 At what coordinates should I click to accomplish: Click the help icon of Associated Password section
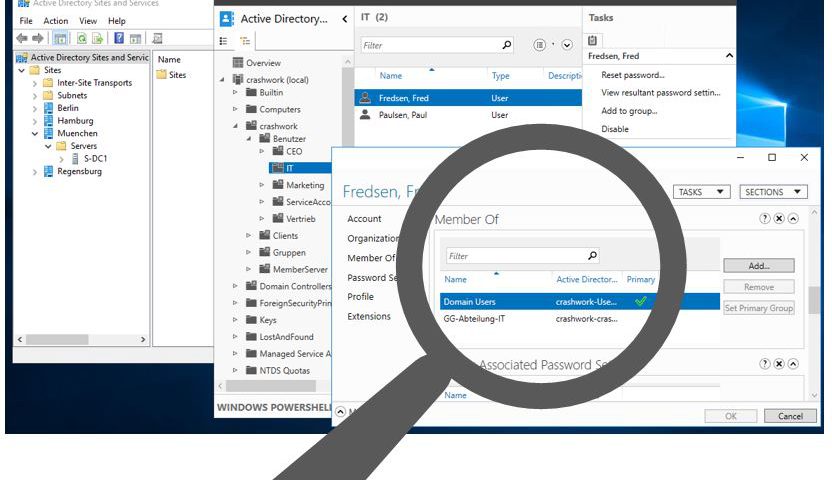coord(765,363)
